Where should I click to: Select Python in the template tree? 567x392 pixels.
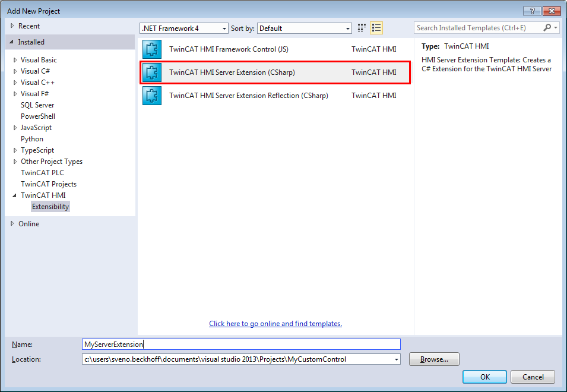pos(32,139)
